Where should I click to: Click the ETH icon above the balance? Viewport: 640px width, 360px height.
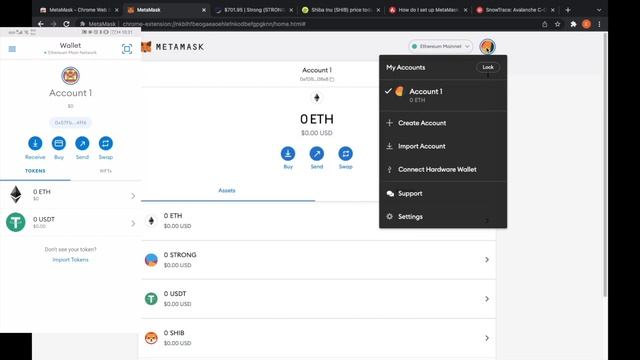317,98
